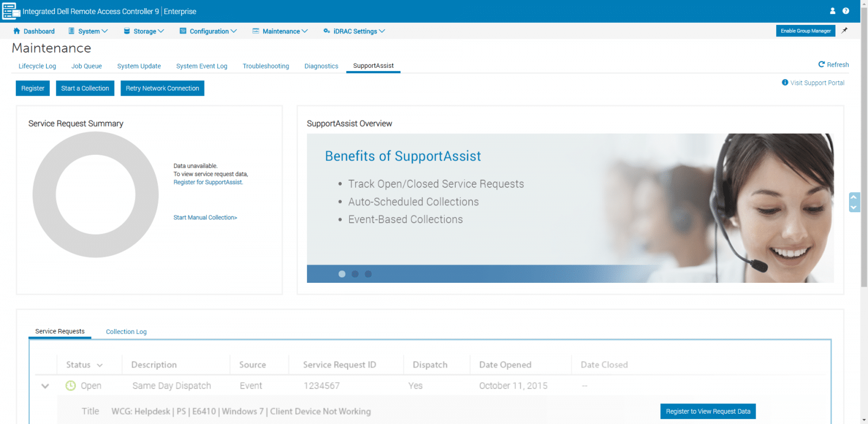This screenshot has width=868, height=424.
Task: Sort by Status column arrow
Action: click(x=100, y=365)
